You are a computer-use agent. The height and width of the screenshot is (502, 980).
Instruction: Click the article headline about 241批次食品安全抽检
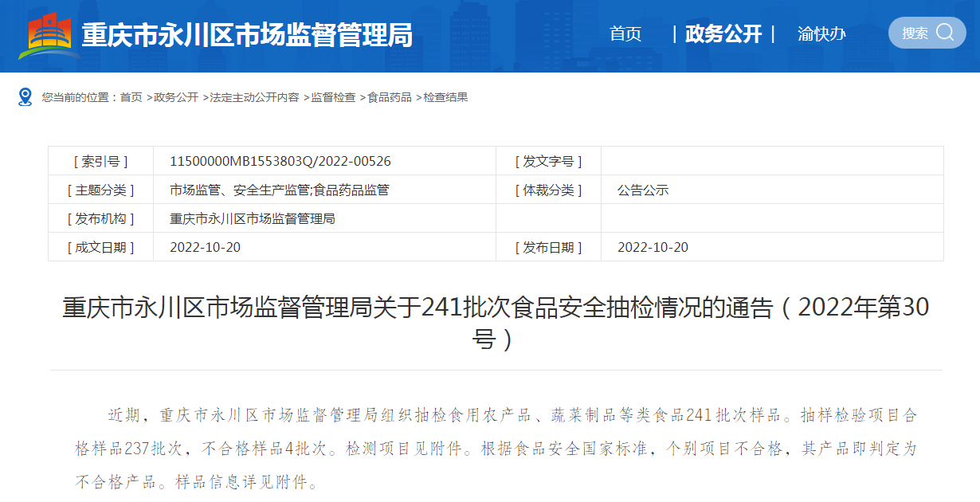[496, 323]
